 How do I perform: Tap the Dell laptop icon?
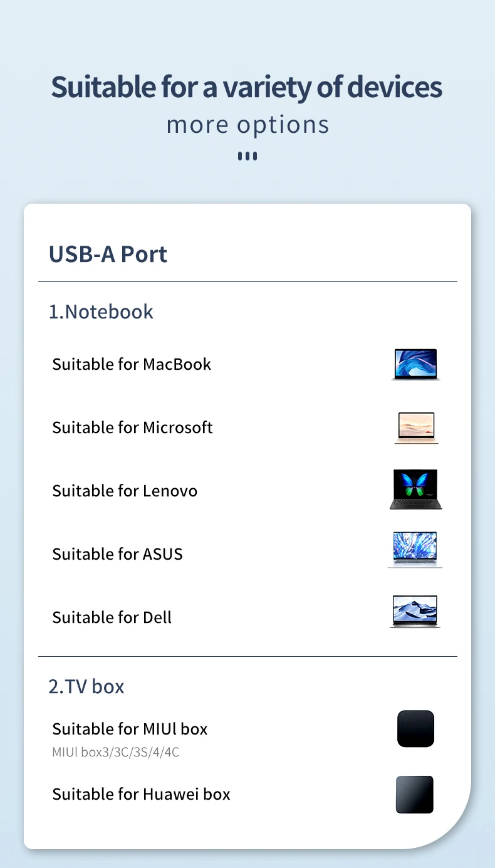tap(415, 612)
